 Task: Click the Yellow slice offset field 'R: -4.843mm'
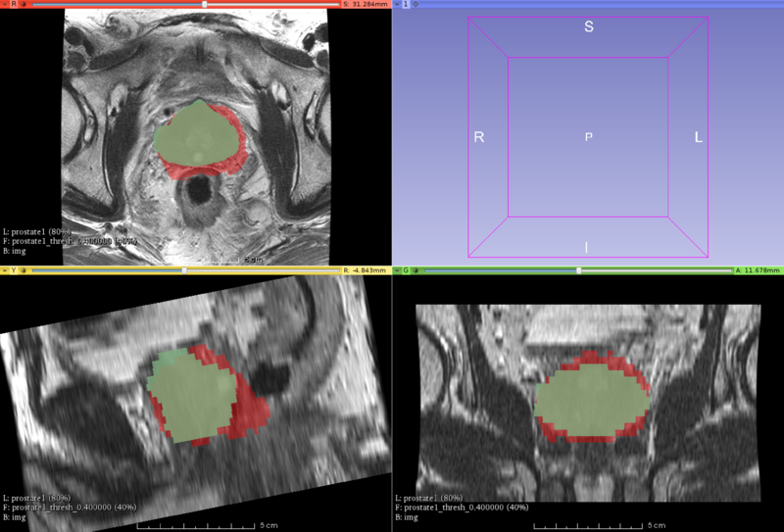[x=366, y=270]
